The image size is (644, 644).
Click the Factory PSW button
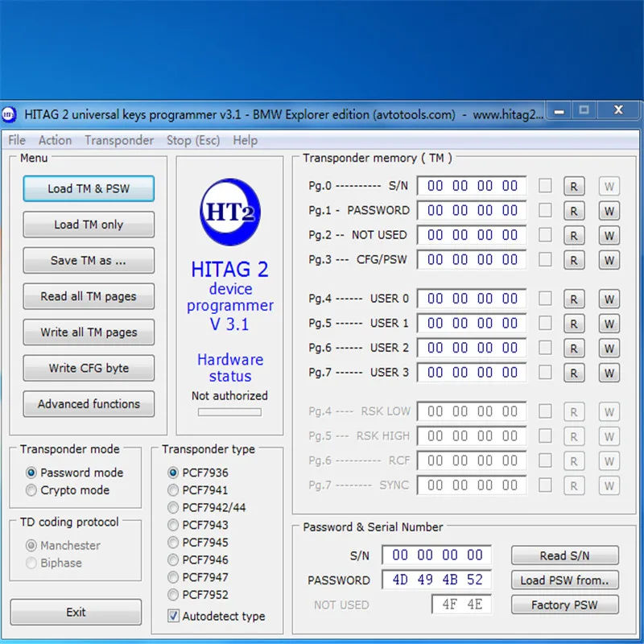(x=565, y=605)
